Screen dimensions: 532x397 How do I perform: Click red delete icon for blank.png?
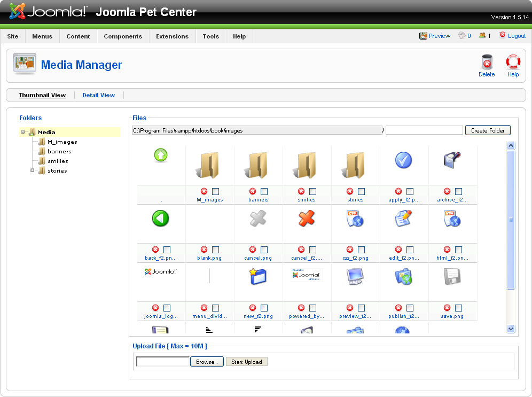tap(204, 250)
